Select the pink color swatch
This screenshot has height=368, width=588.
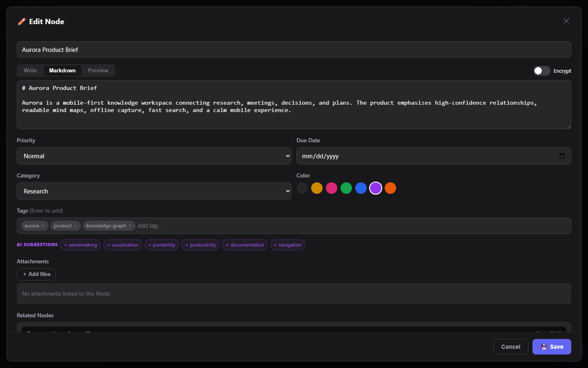point(332,188)
